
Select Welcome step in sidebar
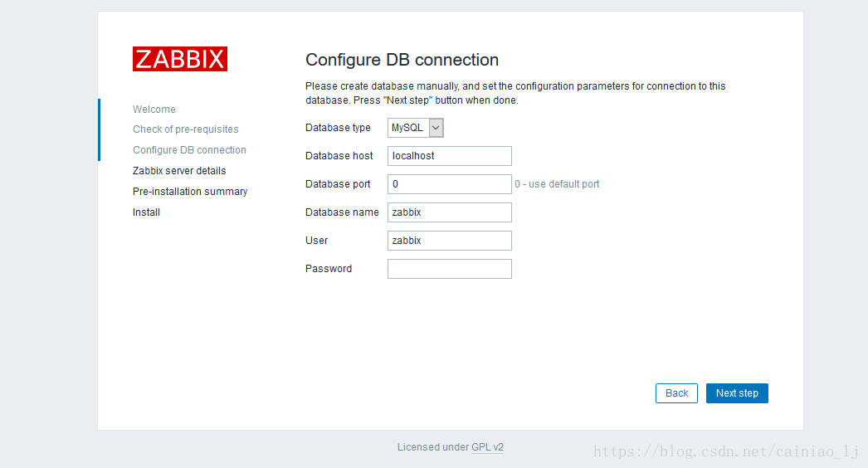click(x=154, y=110)
